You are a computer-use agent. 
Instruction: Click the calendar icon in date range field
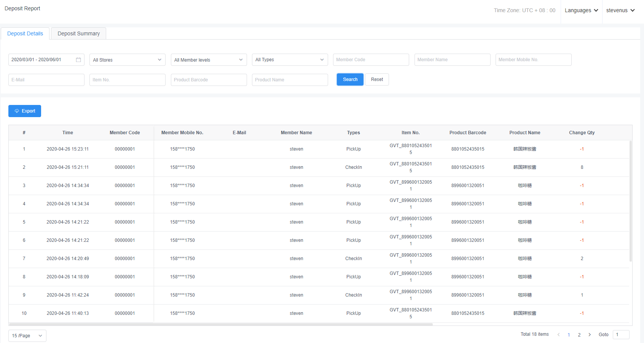[x=78, y=60]
